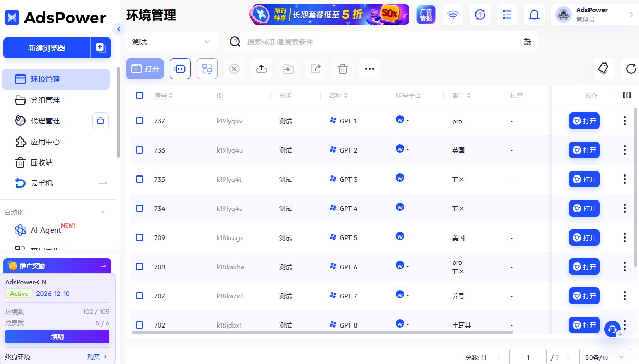
Task: Select the checkbox for row 735
Action: coord(140,179)
